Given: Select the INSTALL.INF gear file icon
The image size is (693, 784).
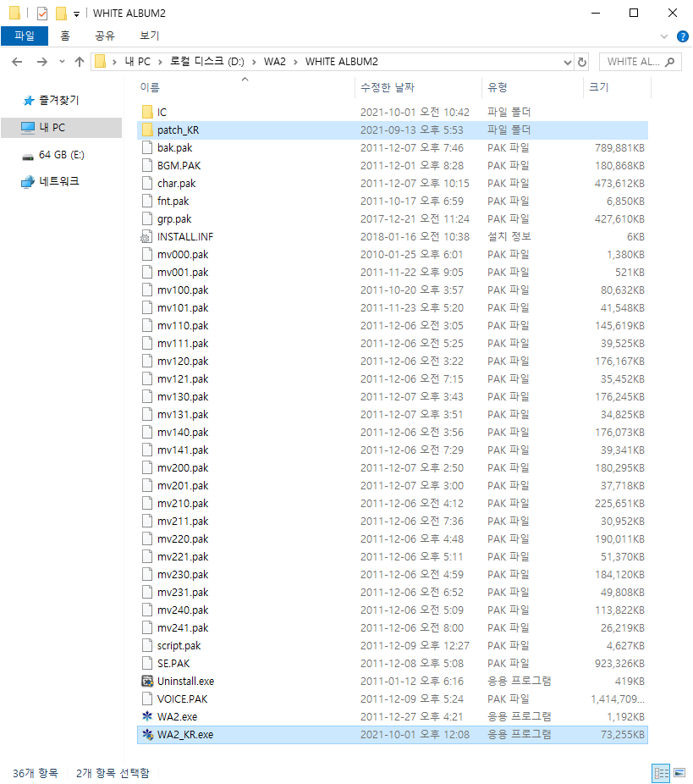Looking at the screenshot, I should pyautogui.click(x=147, y=236).
